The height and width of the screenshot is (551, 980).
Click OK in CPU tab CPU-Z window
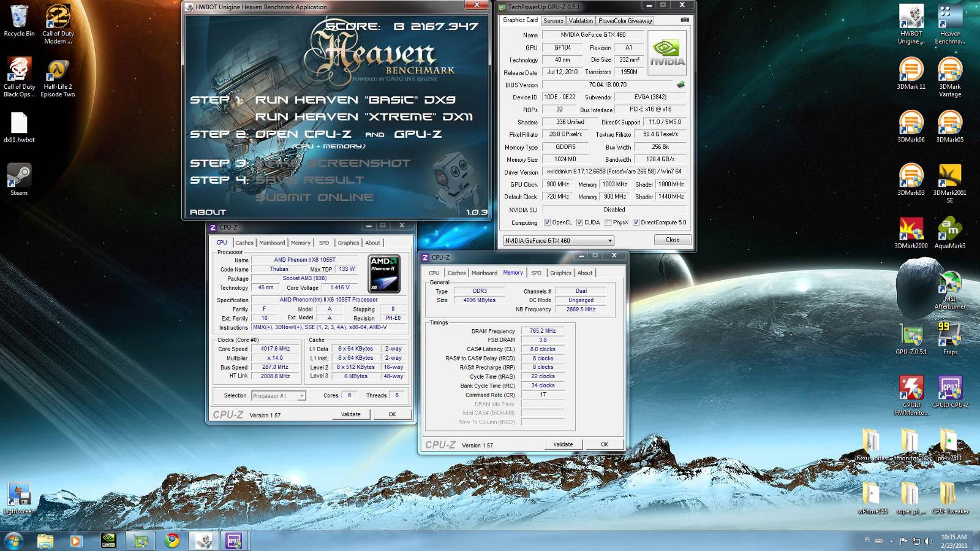[x=392, y=414]
